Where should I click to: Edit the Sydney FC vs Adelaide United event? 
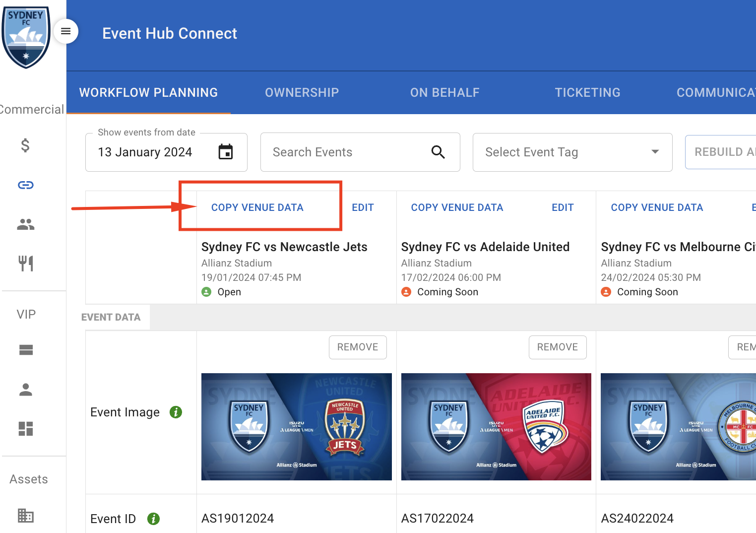click(563, 207)
